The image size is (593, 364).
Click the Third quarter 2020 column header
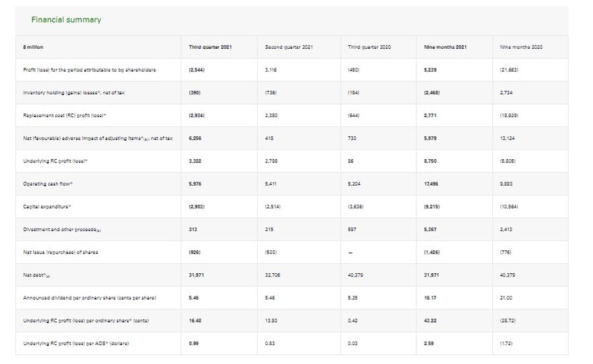[x=369, y=47]
